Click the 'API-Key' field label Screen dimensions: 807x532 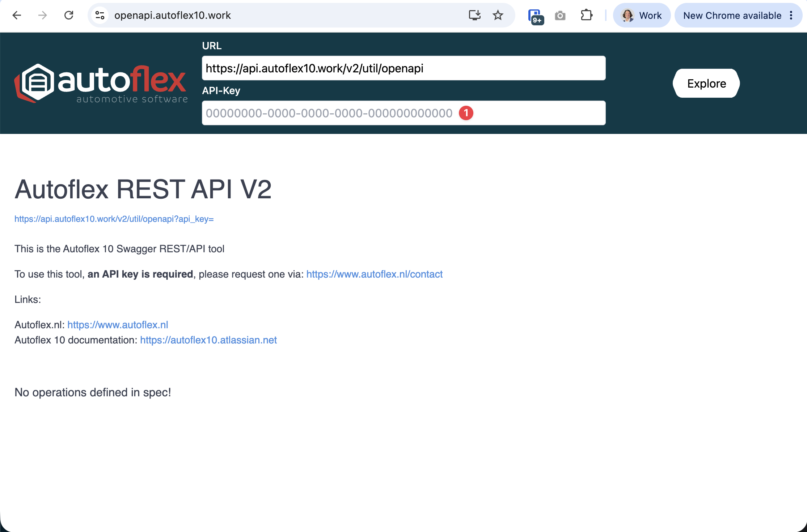pyautogui.click(x=221, y=90)
